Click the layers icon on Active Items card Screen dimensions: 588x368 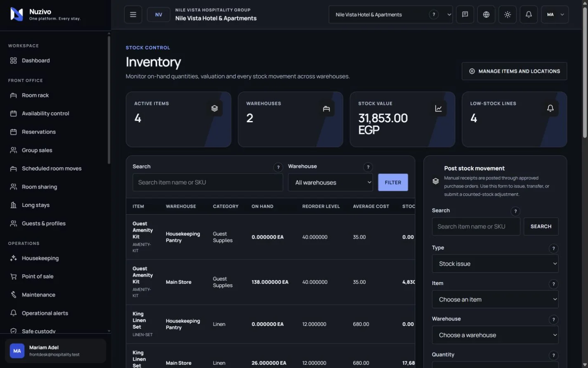coord(215,108)
